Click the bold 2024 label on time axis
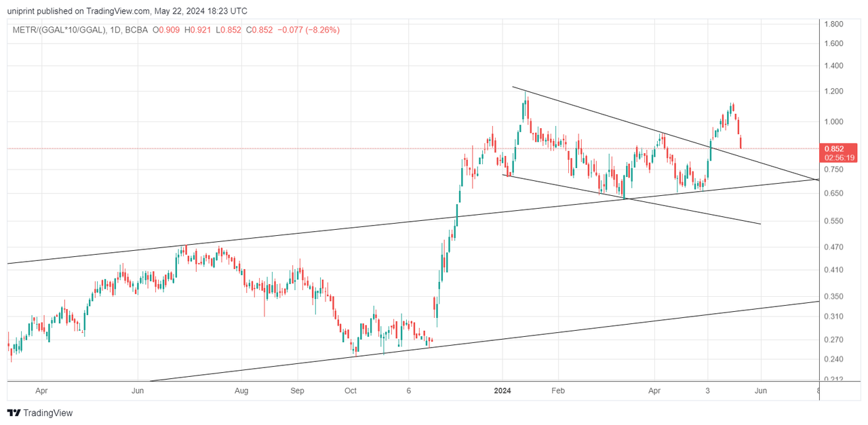 point(502,391)
